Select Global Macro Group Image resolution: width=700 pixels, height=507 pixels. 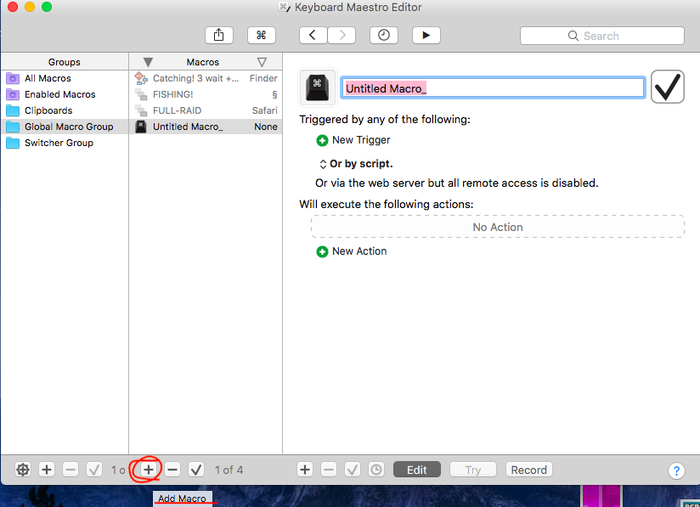pos(64,127)
